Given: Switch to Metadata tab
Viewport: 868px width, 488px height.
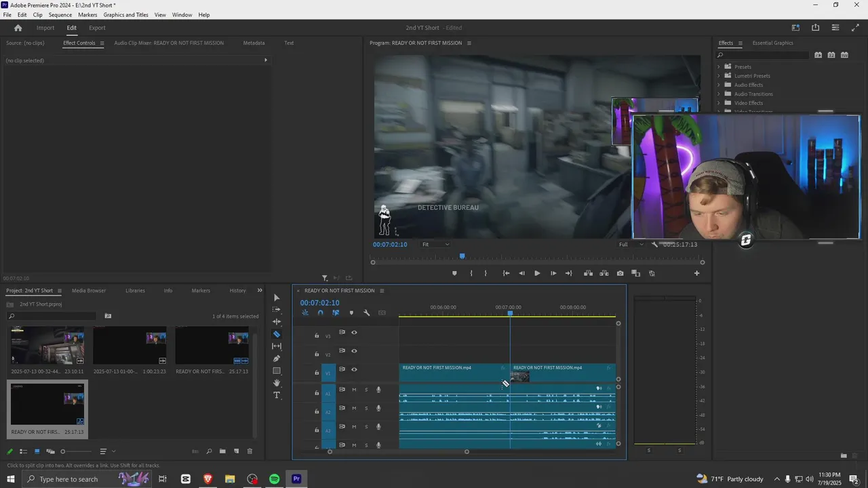Looking at the screenshot, I should click(x=254, y=43).
